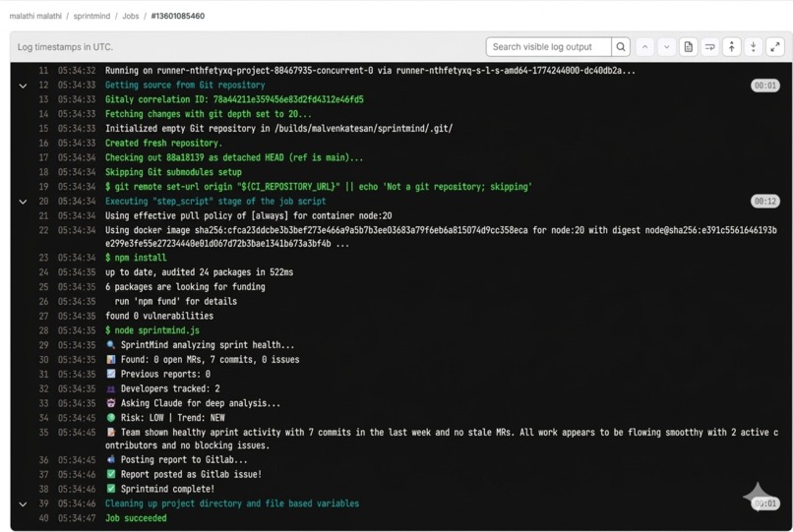
Task: Click 'SprintMind analyzing sprint health...' line
Action: click(x=200, y=345)
